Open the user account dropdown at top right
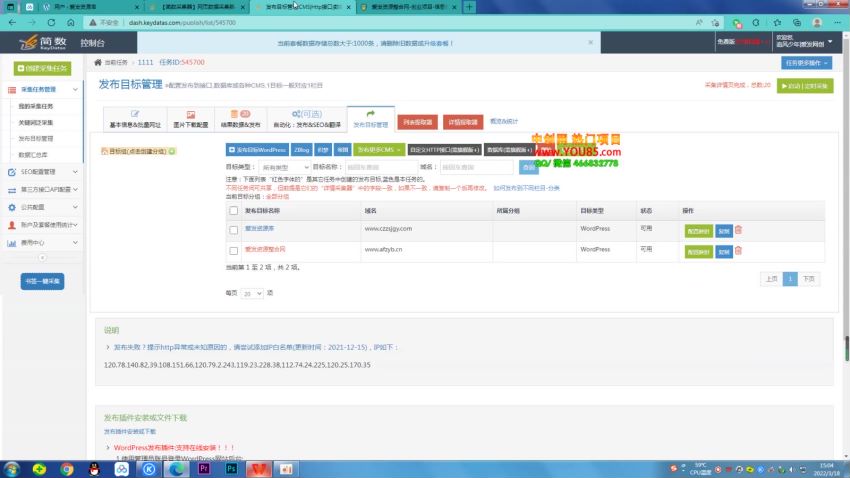The height and width of the screenshot is (478, 850). point(803,41)
